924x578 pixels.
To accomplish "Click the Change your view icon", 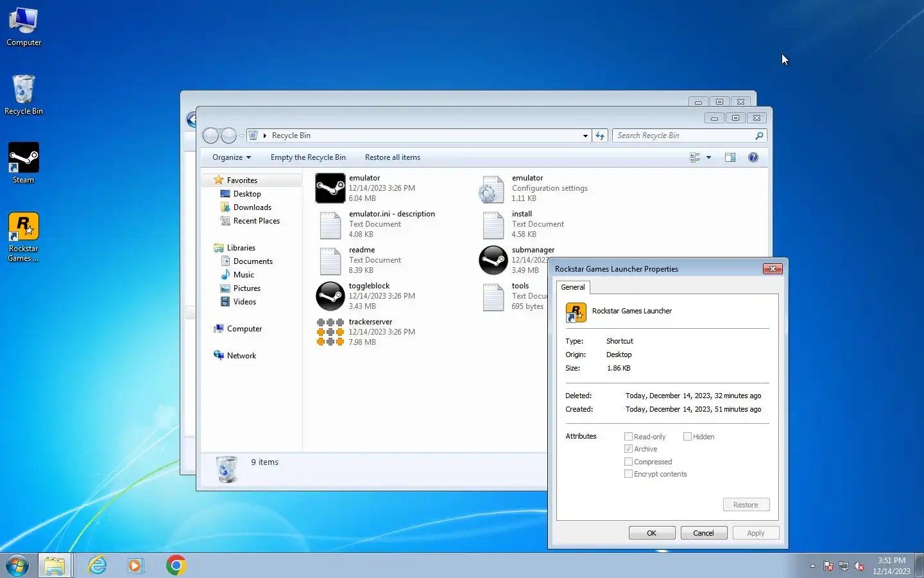I will click(x=695, y=157).
